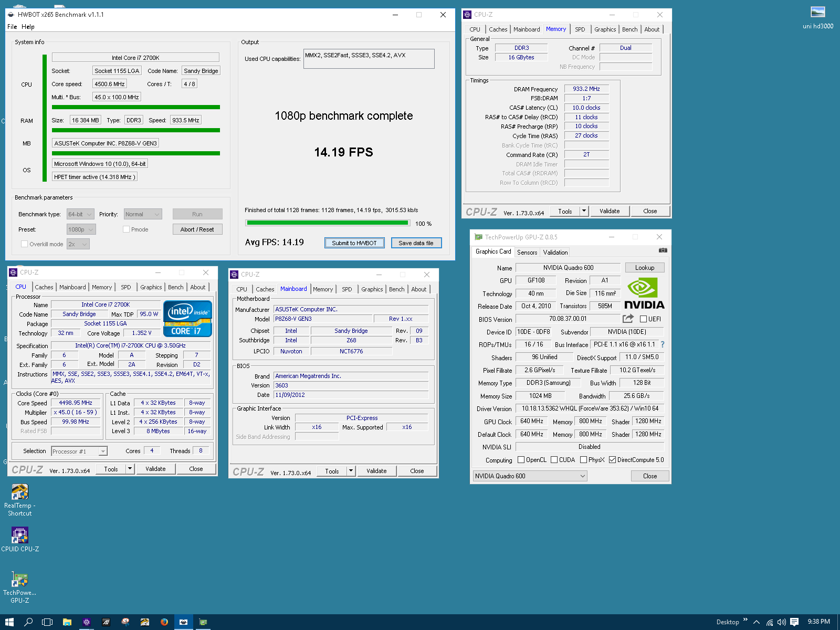This screenshot has height=630, width=840.
Task: Open Firefox from taskbar
Action: 164,622
